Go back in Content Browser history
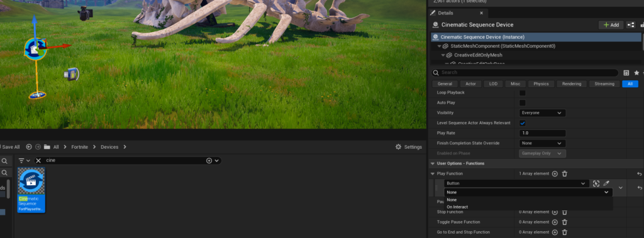 (x=29, y=147)
